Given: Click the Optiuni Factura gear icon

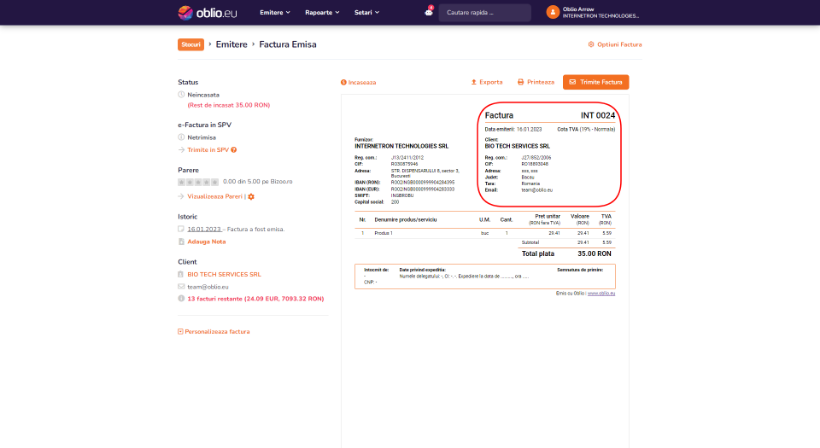Looking at the screenshot, I should click(591, 44).
